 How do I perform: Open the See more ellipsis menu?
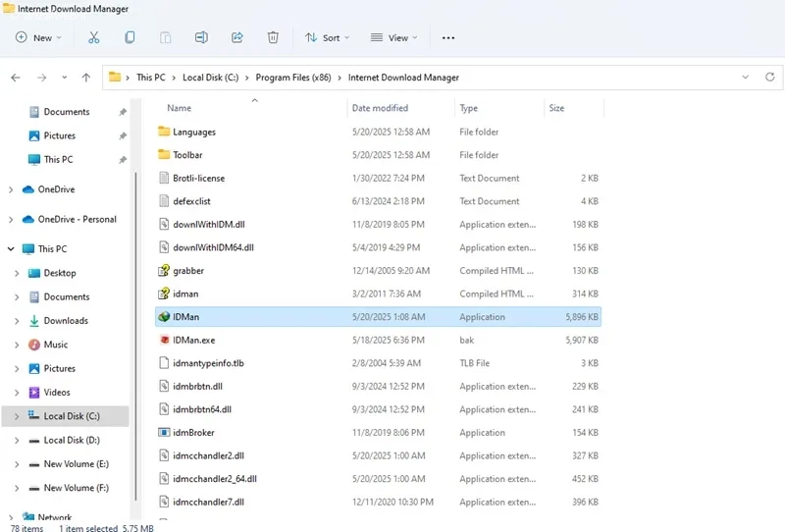[x=448, y=38]
